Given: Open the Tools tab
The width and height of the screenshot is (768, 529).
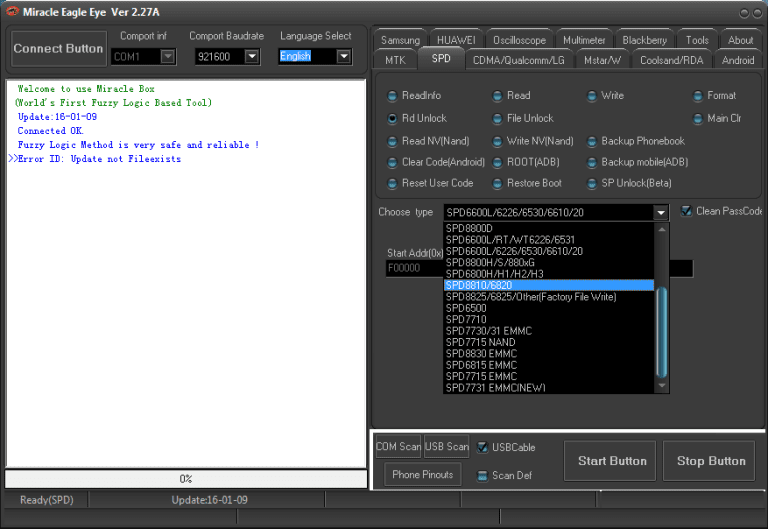Looking at the screenshot, I should (x=697, y=40).
